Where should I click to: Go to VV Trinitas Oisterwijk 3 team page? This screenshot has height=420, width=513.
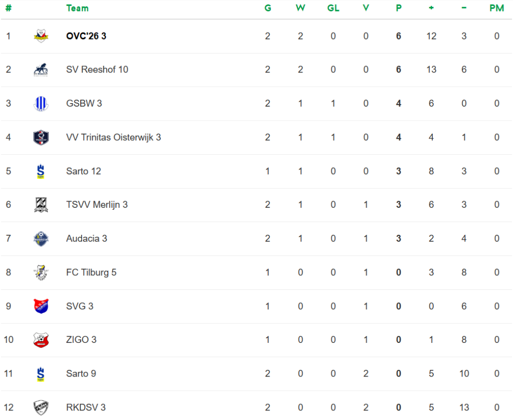click(x=113, y=137)
